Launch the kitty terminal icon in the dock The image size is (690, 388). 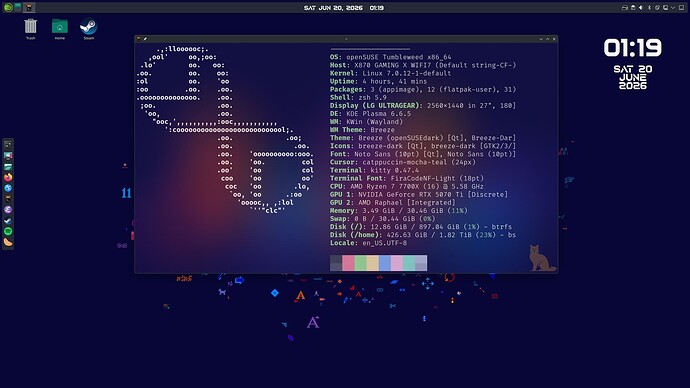8,199
